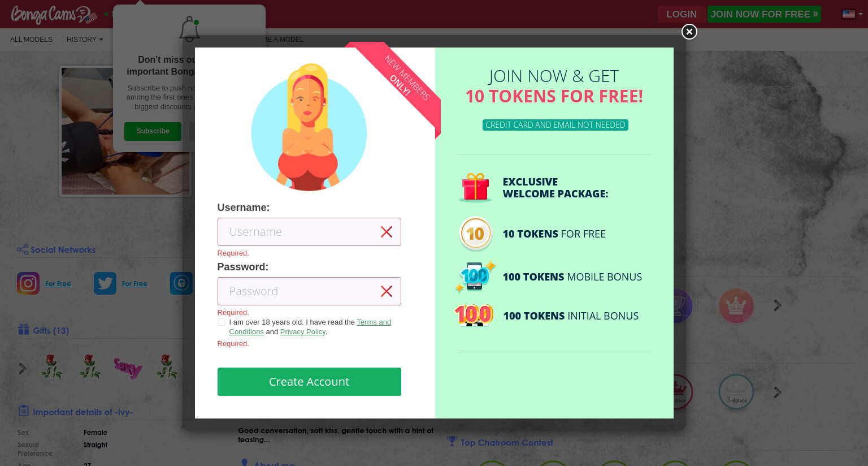Click the gift box welcome package icon
Viewport: 868px width, 466px height.
(475, 187)
